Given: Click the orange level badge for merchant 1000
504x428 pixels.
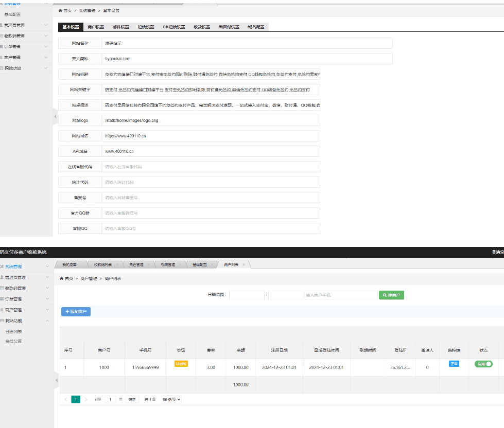Looking at the screenshot, I should 181,364.
